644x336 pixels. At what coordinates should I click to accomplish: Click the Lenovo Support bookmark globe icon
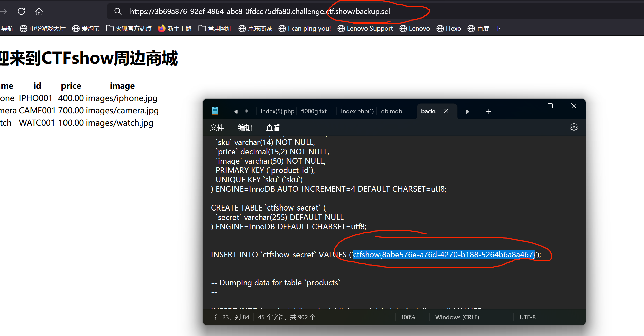tap(341, 29)
